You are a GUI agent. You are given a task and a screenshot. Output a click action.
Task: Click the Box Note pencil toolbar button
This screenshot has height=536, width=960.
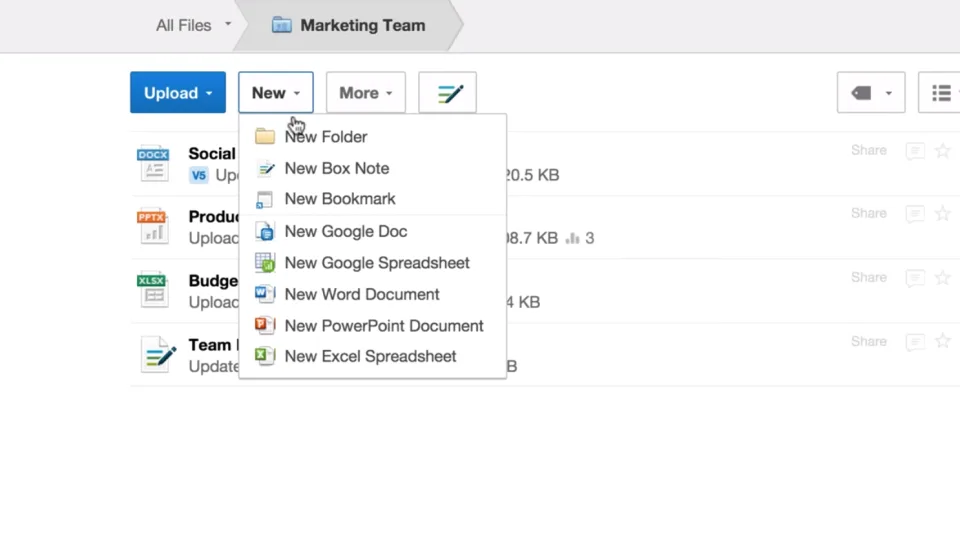click(x=448, y=92)
